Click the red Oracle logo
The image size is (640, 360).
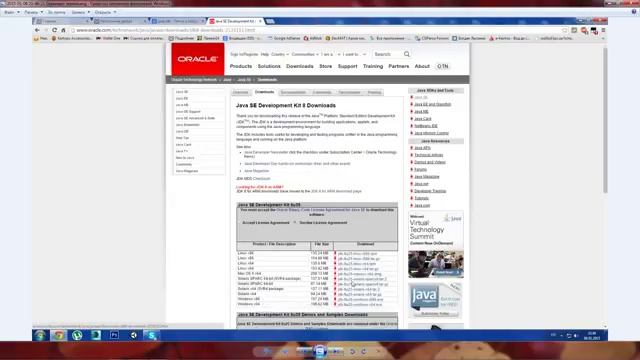198,59
